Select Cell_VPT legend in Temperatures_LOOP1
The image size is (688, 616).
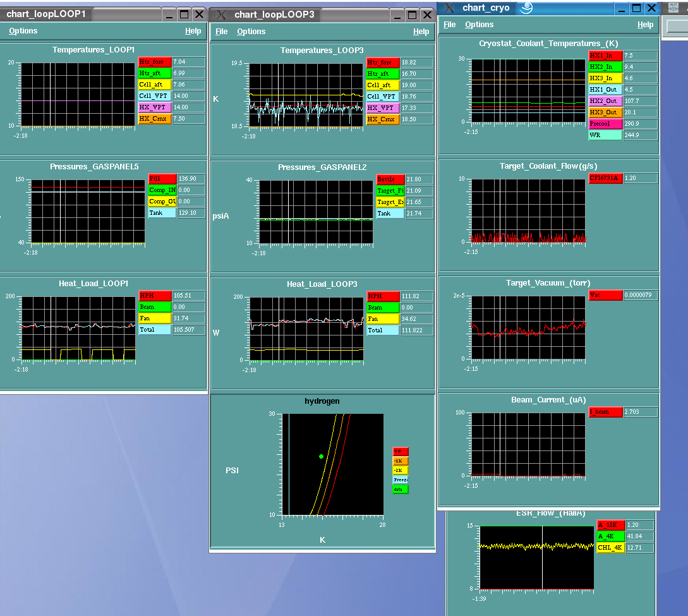(x=155, y=96)
